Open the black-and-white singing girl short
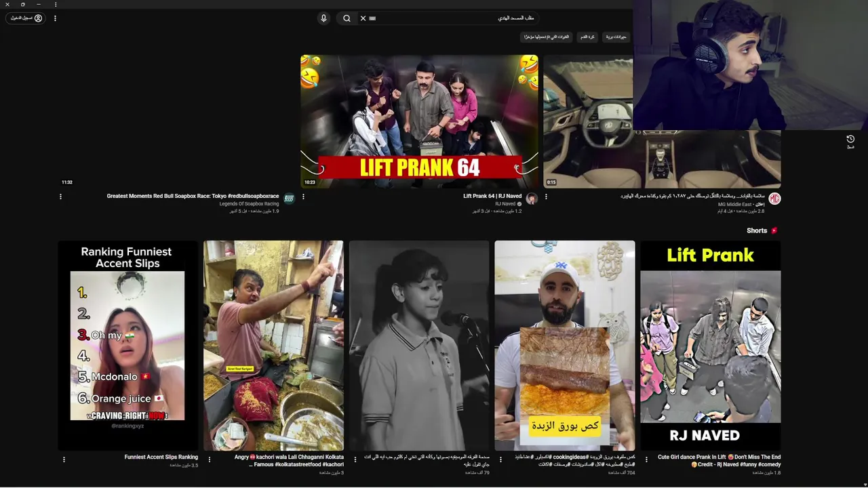This screenshot has height=488, width=868. pyautogui.click(x=419, y=346)
